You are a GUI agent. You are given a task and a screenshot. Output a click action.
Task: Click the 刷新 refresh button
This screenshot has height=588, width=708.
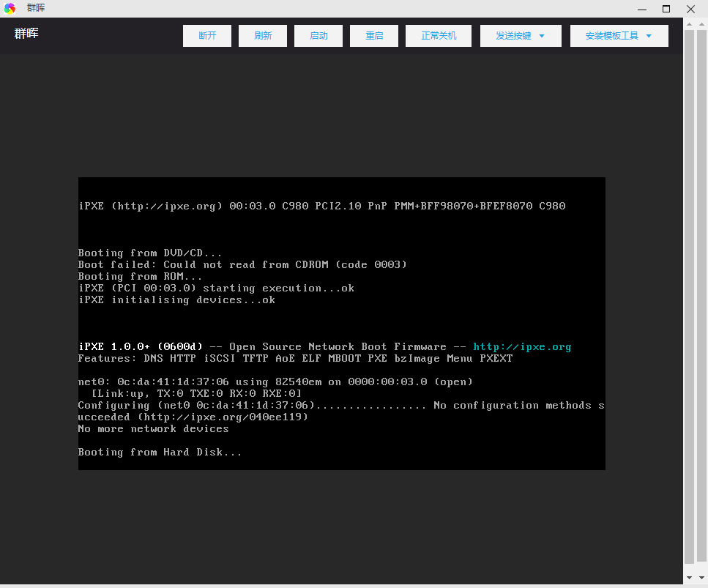click(x=263, y=36)
